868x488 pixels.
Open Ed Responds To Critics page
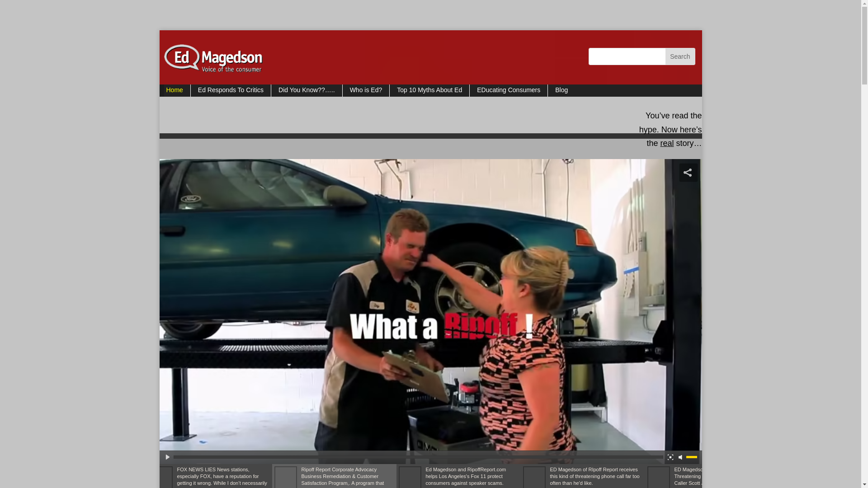[x=231, y=90]
